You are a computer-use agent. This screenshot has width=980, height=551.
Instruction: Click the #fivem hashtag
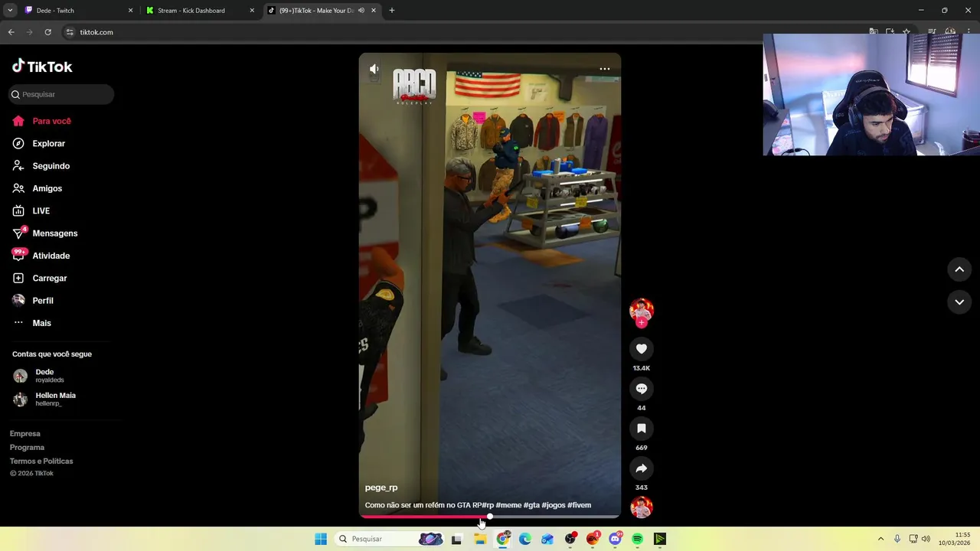click(579, 505)
